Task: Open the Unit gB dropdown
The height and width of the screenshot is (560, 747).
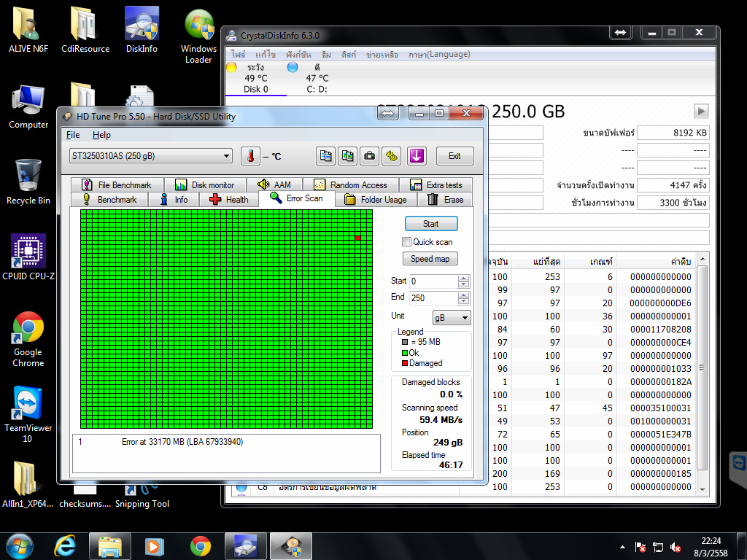Action: [x=451, y=317]
